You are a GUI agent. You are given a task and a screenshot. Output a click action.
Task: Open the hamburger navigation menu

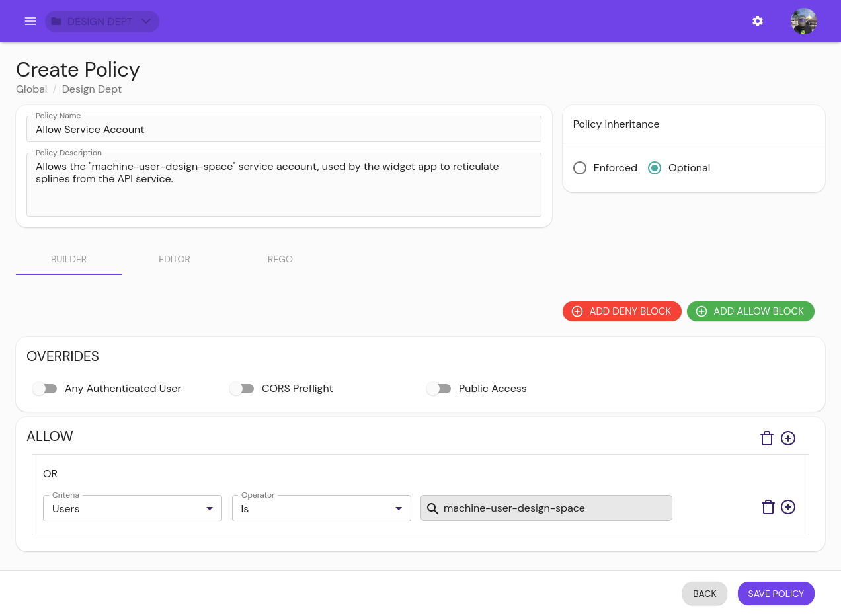[30, 21]
